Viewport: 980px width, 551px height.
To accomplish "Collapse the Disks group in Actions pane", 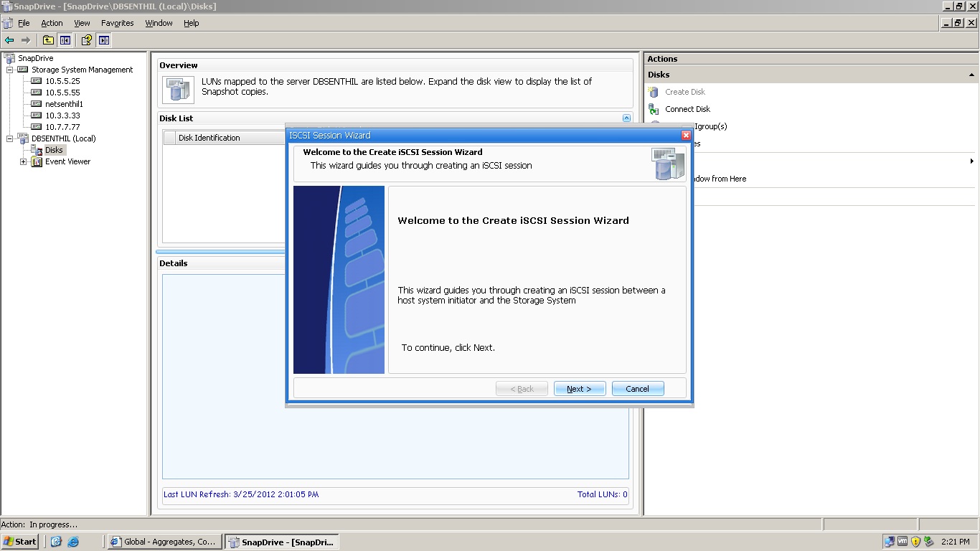I will pos(972,75).
